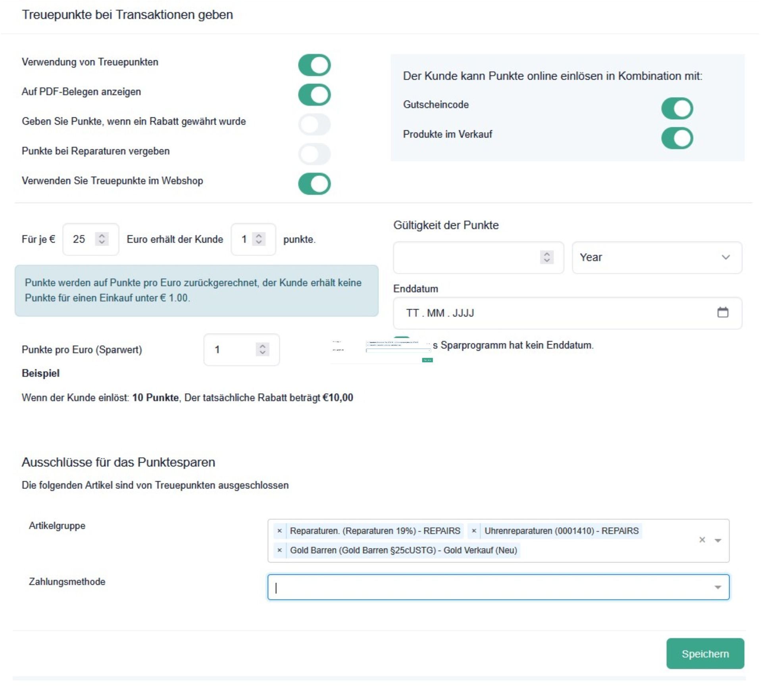Remove Reparaturen (Reparaturen 19%) tag

point(279,531)
